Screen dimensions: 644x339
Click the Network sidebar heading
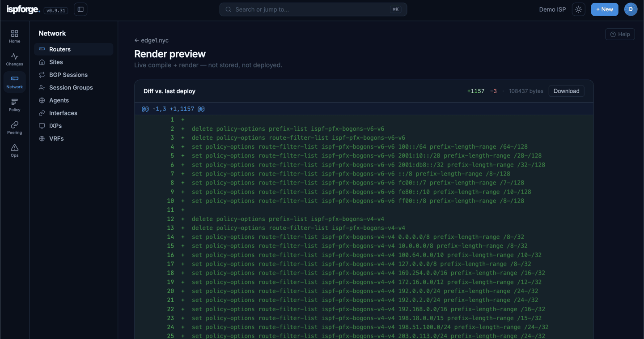point(52,34)
